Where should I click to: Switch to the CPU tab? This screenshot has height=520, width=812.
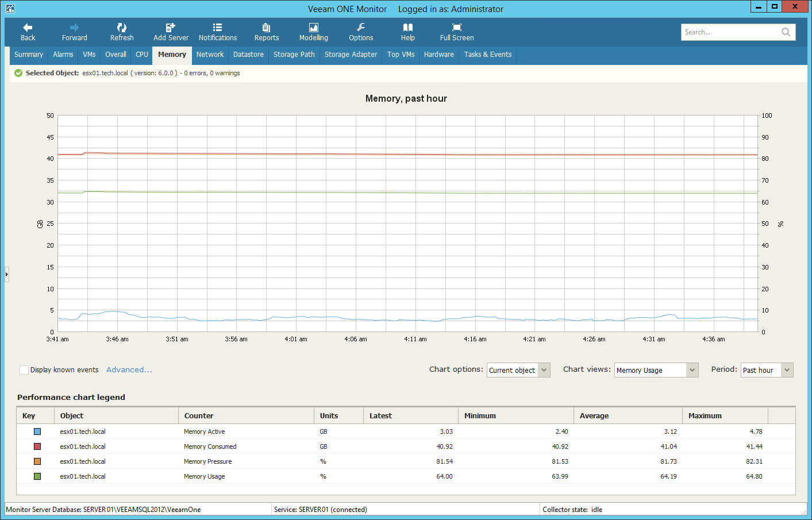click(142, 55)
